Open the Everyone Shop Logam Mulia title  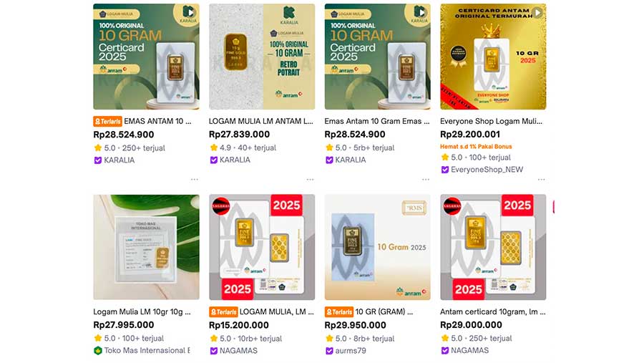click(x=492, y=122)
